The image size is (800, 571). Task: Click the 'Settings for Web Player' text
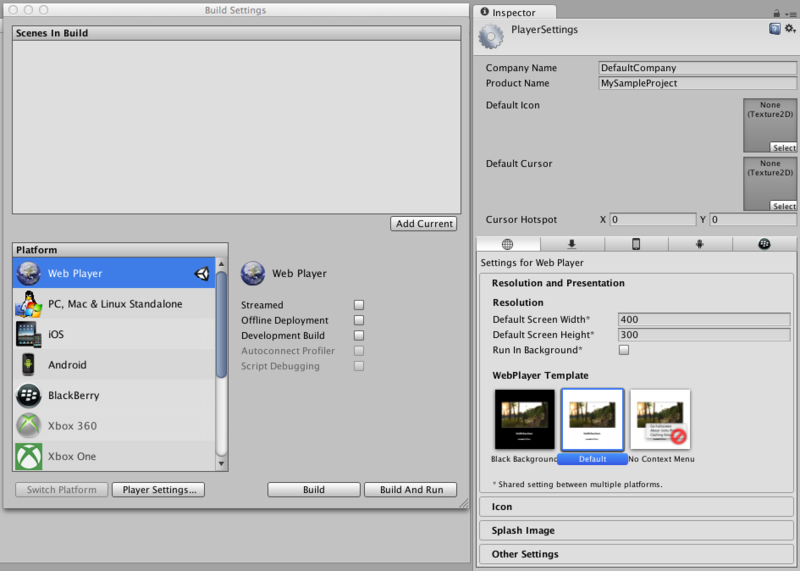532,263
